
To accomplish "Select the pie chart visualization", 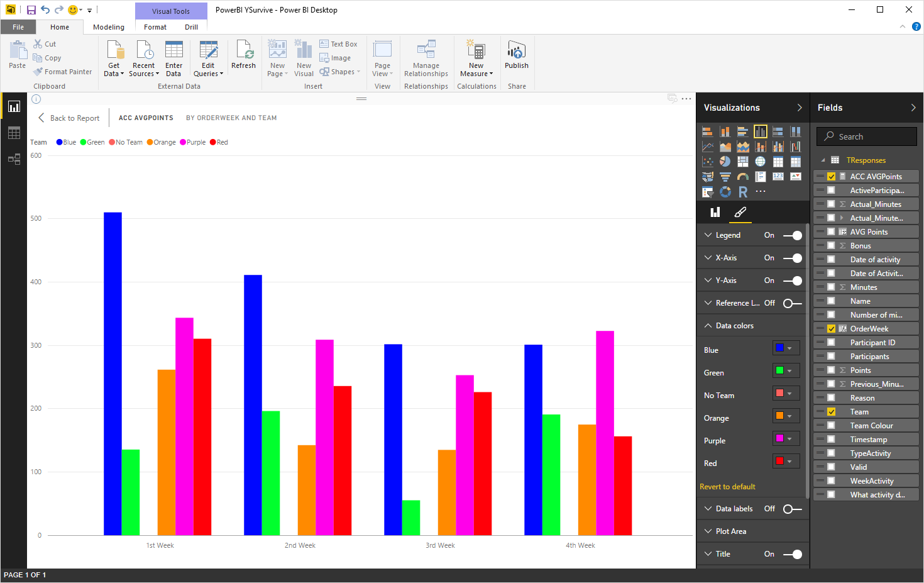I will [725, 161].
